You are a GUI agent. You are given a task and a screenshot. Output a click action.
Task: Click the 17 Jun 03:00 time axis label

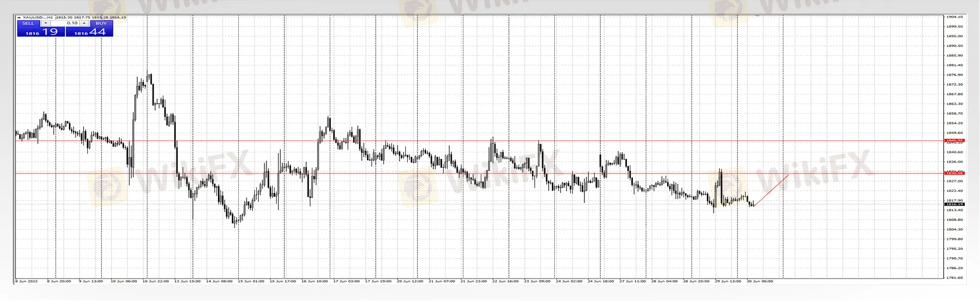tap(346, 281)
